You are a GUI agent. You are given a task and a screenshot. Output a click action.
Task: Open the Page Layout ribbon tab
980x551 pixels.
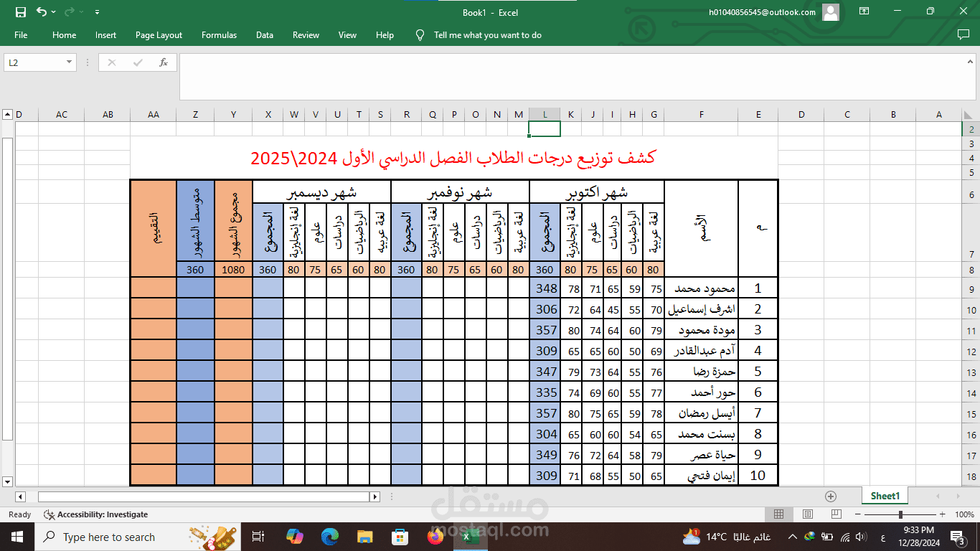[x=159, y=35]
